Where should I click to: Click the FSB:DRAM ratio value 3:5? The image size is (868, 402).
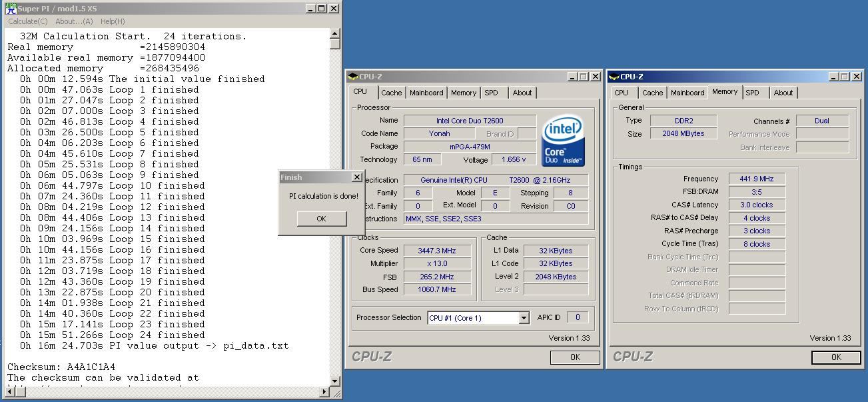[x=757, y=192]
